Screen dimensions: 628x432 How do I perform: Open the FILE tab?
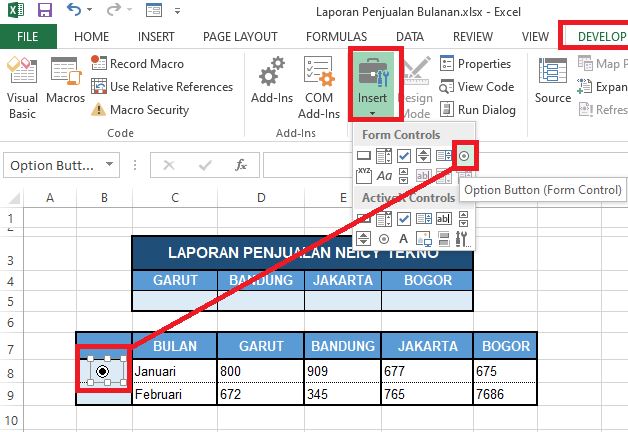click(x=28, y=36)
